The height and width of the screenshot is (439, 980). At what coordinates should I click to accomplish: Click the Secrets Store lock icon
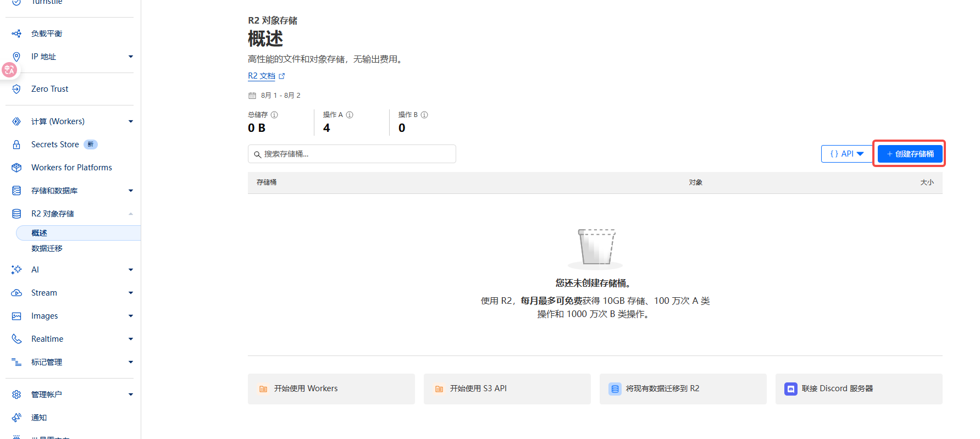(16, 145)
